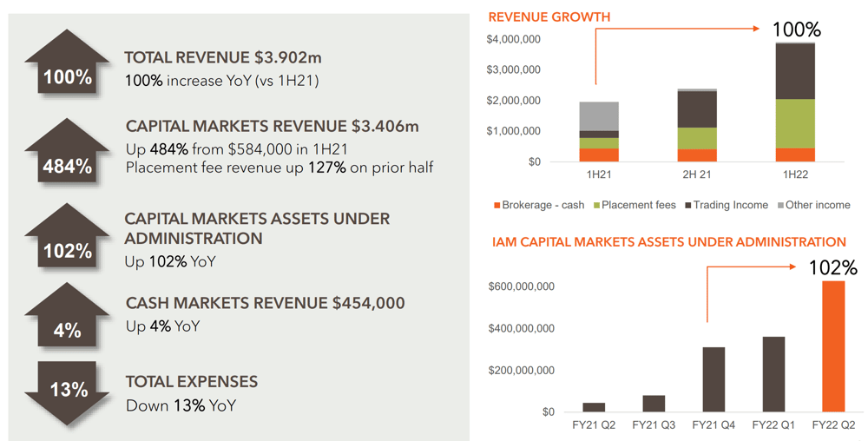Click the orange brokerage segment of the 1H21 bar
This screenshot has width=868, height=441.
pyautogui.click(x=599, y=155)
